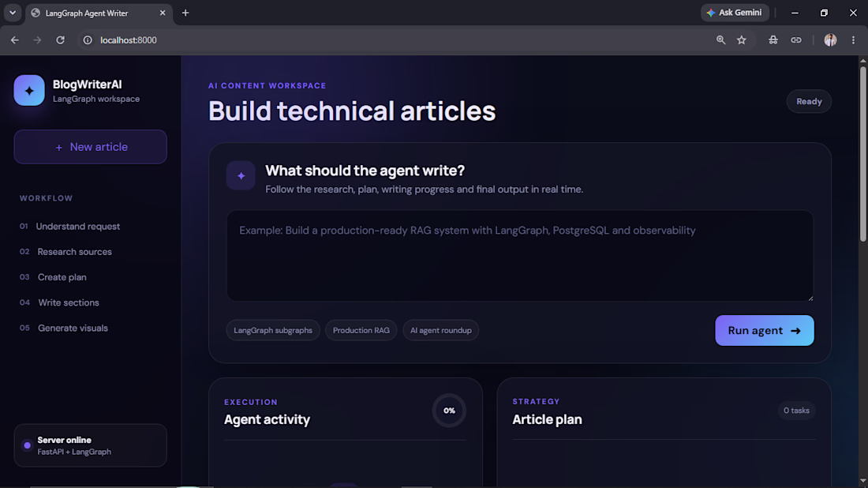Click the 'AI CONTENT WORKSPACE' label
The image size is (868, 488).
tap(267, 85)
